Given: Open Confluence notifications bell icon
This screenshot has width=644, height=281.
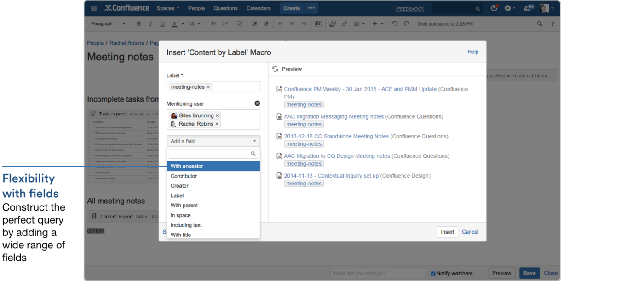Looking at the screenshot, I should [528, 8].
